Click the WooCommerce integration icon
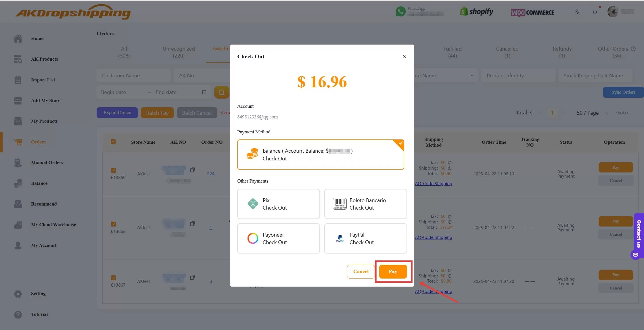This screenshot has height=330, width=644. (x=532, y=12)
